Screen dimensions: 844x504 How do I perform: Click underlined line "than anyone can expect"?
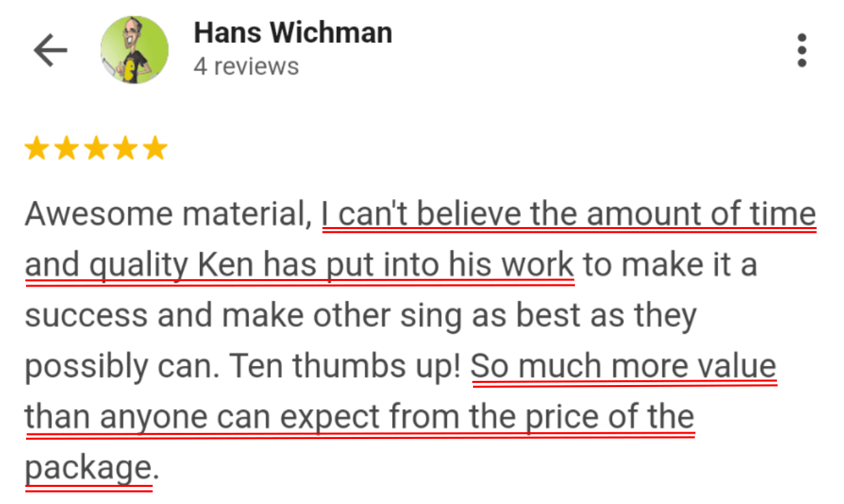(x=359, y=417)
